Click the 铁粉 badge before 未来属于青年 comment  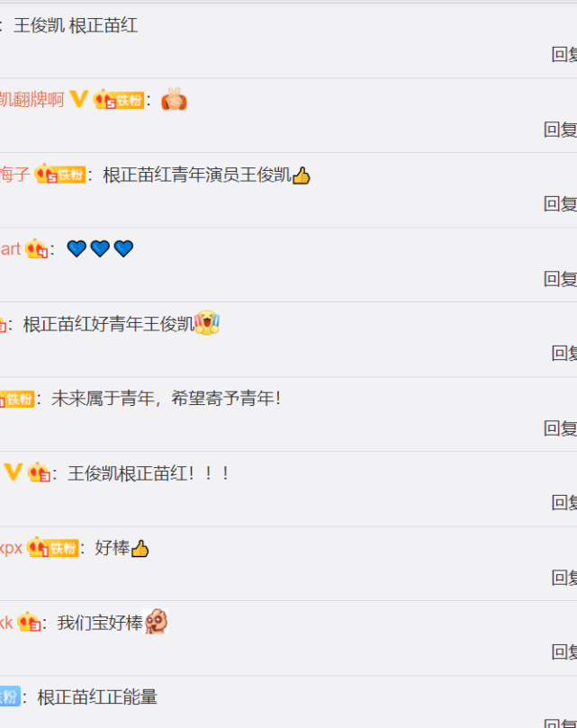(x=17, y=399)
